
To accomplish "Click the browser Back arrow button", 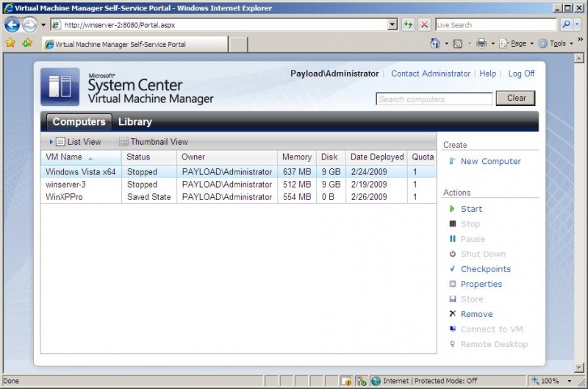I will (12, 24).
